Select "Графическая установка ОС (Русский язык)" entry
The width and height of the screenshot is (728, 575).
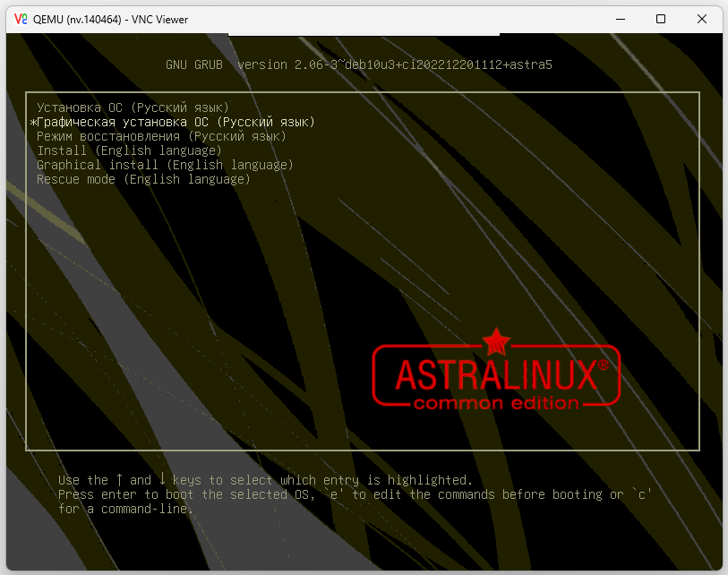point(176,122)
